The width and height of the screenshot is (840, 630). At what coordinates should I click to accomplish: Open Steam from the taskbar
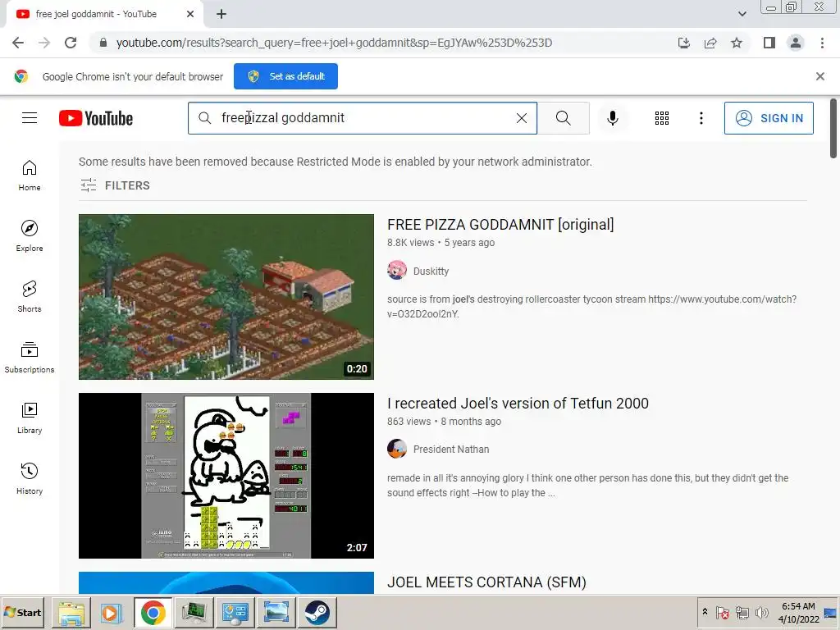(317, 612)
